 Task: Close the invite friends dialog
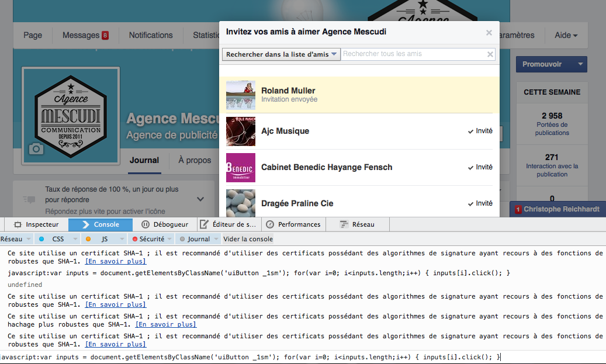(x=489, y=33)
